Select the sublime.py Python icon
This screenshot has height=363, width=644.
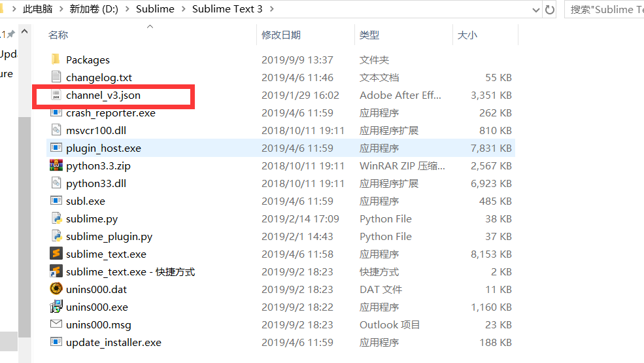[x=56, y=218]
